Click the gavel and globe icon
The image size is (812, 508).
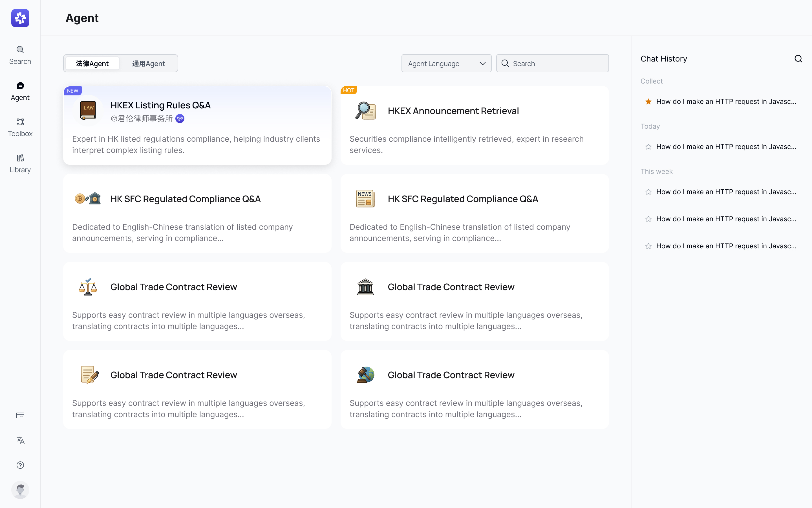(365, 375)
